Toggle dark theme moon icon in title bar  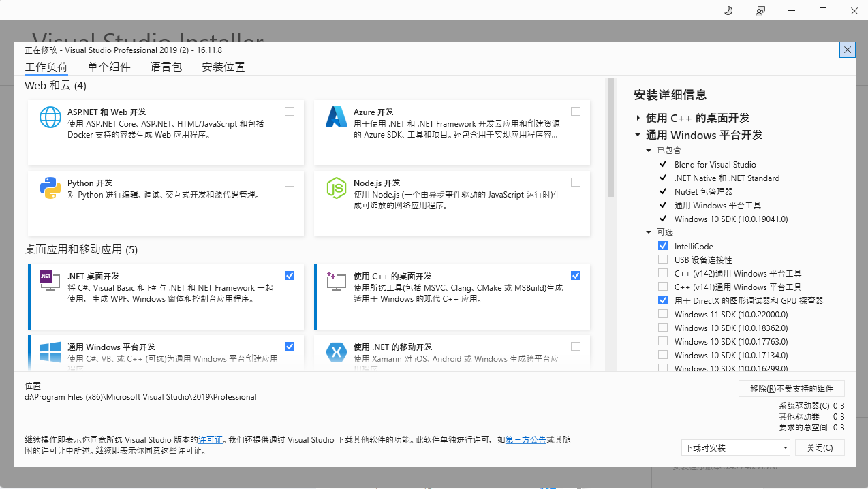tap(728, 10)
